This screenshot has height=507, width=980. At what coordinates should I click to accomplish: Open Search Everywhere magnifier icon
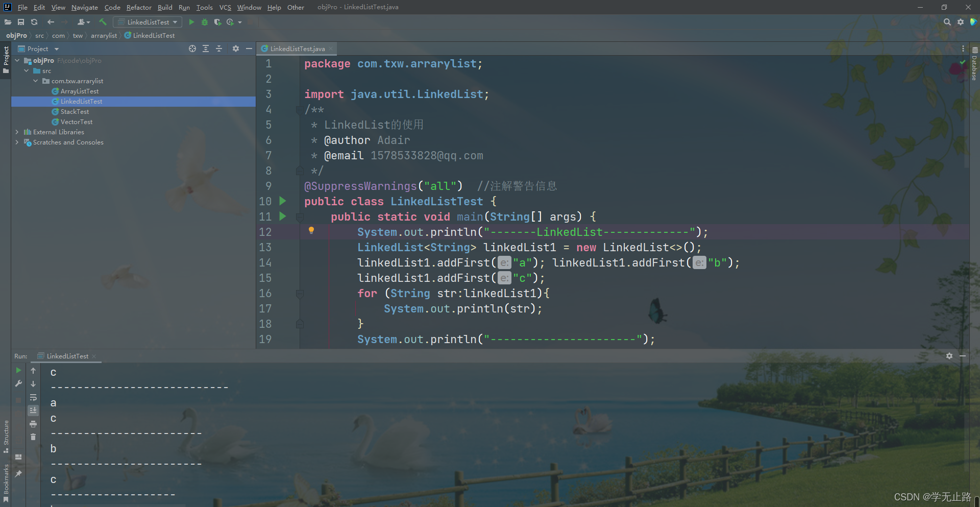[947, 22]
